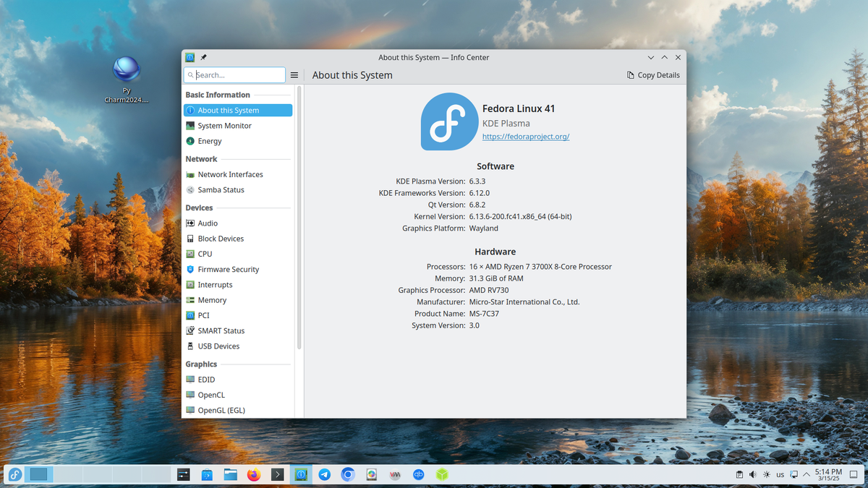868x488 pixels.
Task: Open the CPU information page
Action: coord(238,254)
